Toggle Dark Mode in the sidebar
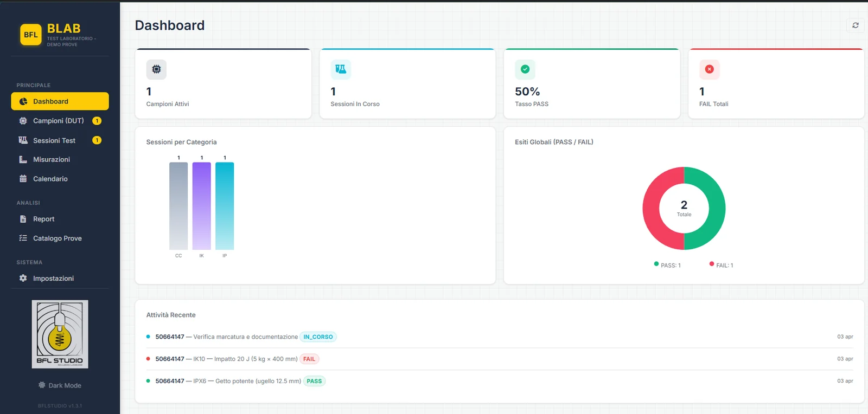868x414 pixels. (x=60, y=385)
